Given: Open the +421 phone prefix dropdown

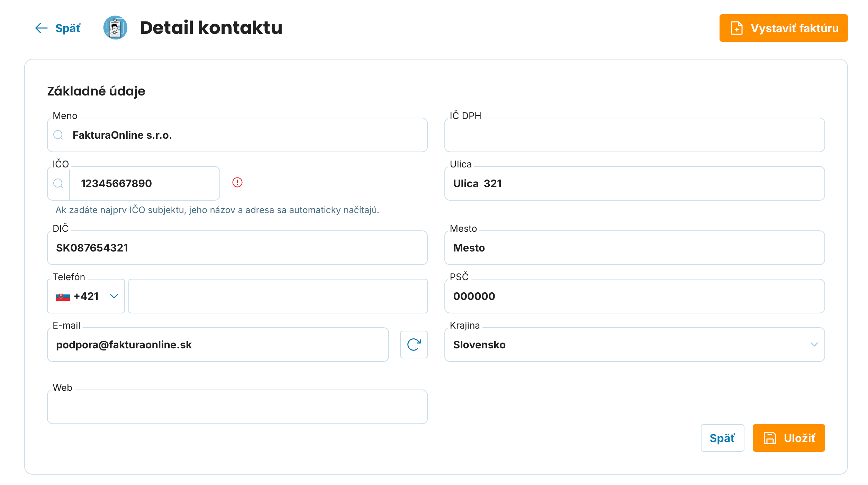Looking at the screenshot, I should pyautogui.click(x=86, y=296).
